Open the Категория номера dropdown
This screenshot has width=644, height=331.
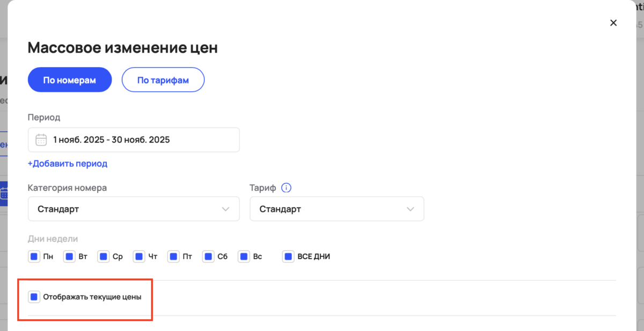[134, 208]
